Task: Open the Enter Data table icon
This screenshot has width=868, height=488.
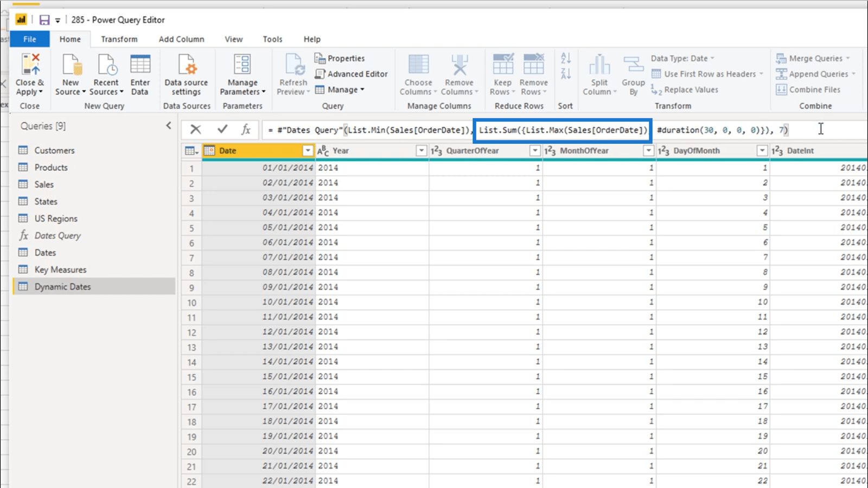Action: point(140,65)
